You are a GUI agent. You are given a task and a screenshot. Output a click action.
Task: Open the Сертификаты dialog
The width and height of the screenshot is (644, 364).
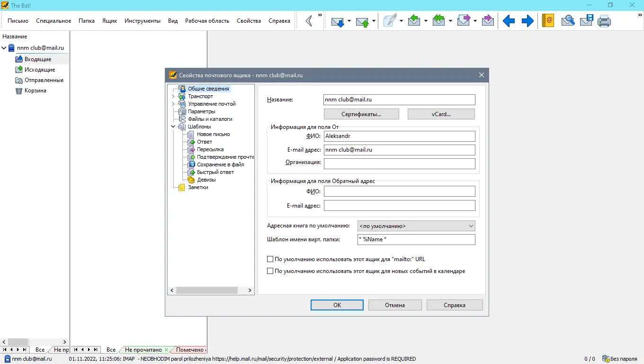(x=361, y=114)
